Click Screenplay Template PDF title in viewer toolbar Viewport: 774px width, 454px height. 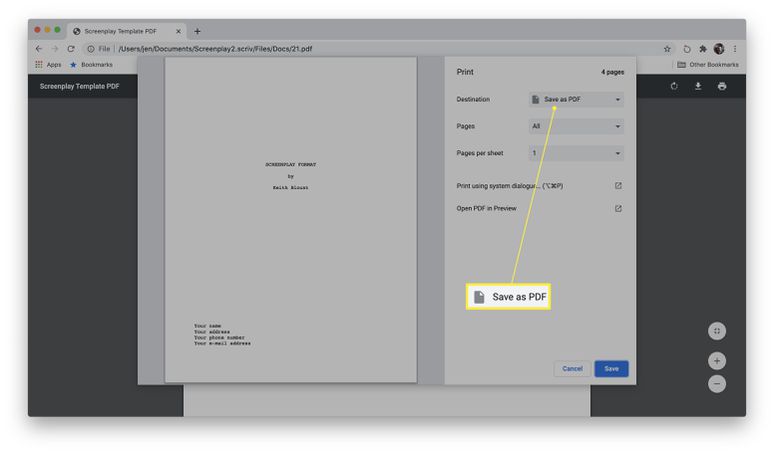pyautogui.click(x=79, y=86)
